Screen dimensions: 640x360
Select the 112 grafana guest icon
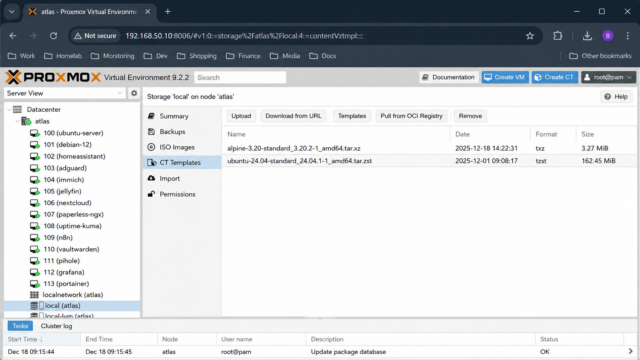[x=35, y=272]
